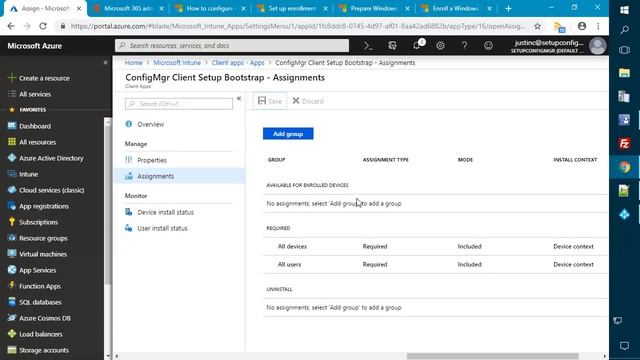Open File Explorer from taskbar
640x360 pixels.
point(624,73)
